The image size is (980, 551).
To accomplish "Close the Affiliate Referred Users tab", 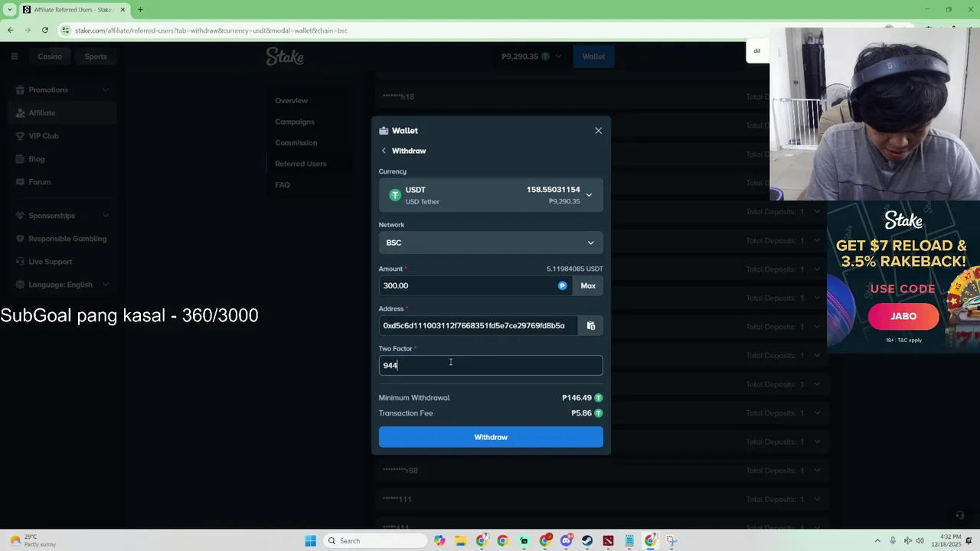I will (x=122, y=9).
